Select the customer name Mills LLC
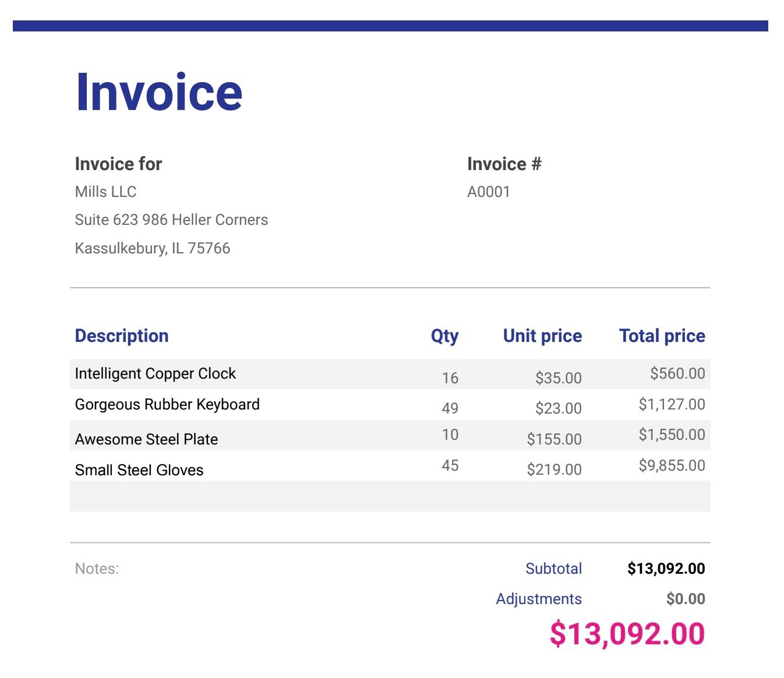 105,192
